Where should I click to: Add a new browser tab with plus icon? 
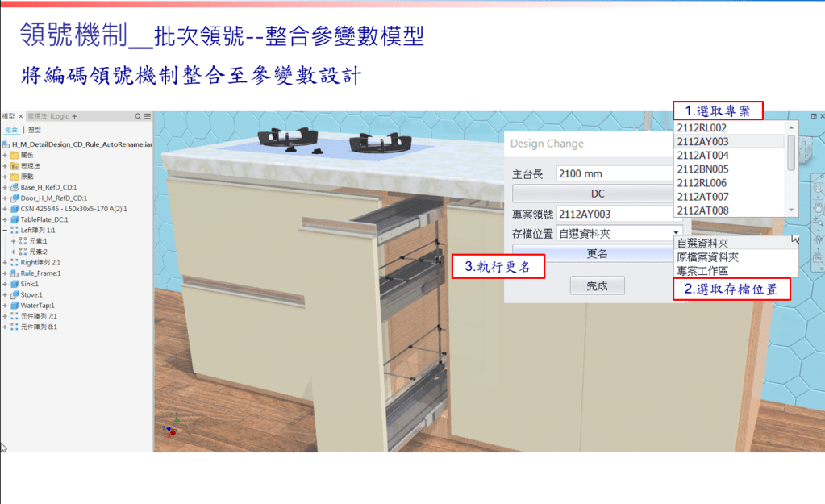(x=74, y=116)
